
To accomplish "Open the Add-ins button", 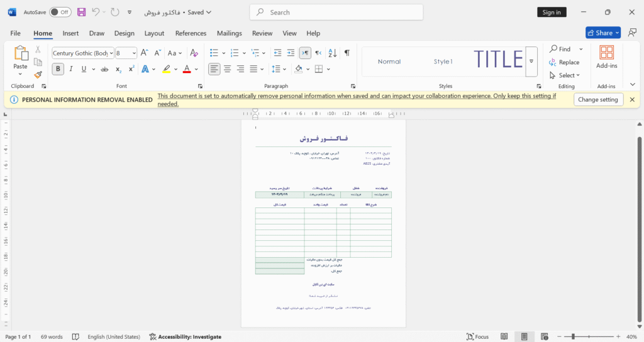I will [x=606, y=57].
